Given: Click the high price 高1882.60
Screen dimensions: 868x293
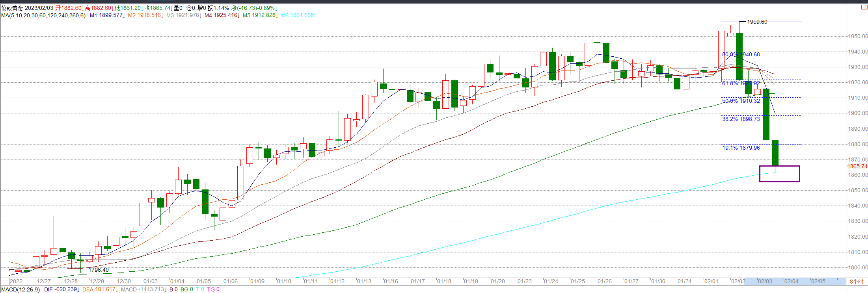Looking at the screenshot, I should click(99, 8).
